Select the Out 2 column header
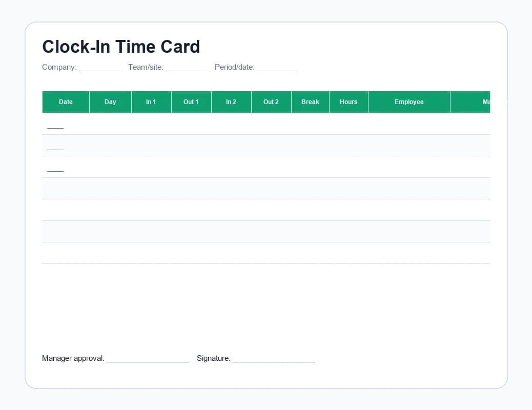 [x=272, y=102]
